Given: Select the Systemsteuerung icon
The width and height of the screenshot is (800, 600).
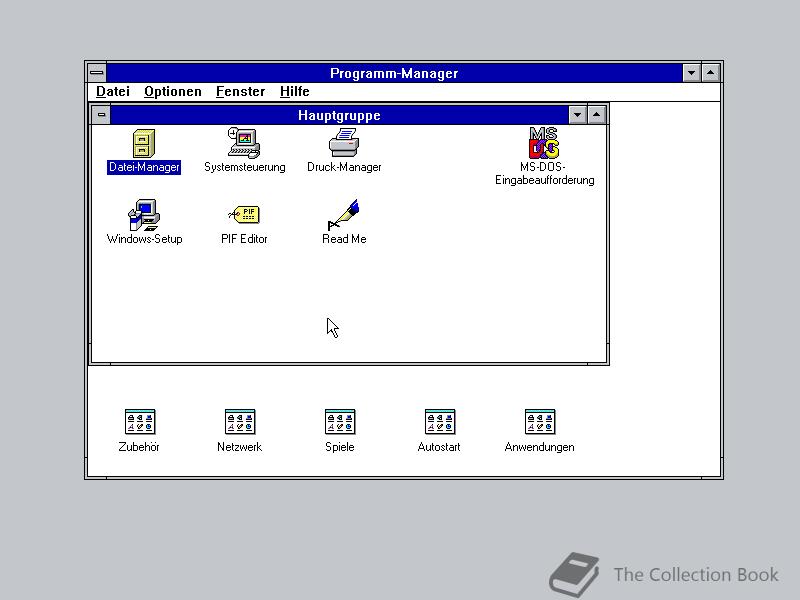Looking at the screenshot, I should (244, 143).
